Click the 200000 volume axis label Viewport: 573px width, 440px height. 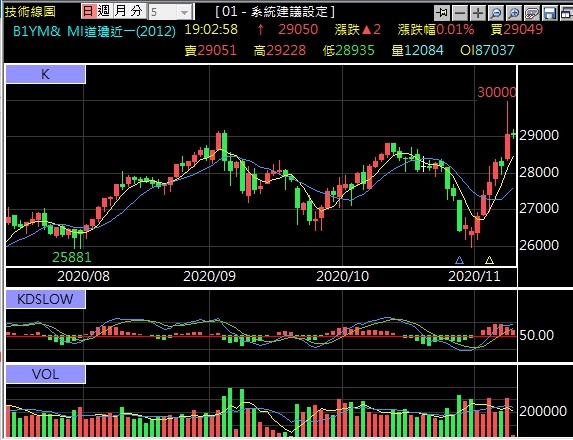click(543, 411)
